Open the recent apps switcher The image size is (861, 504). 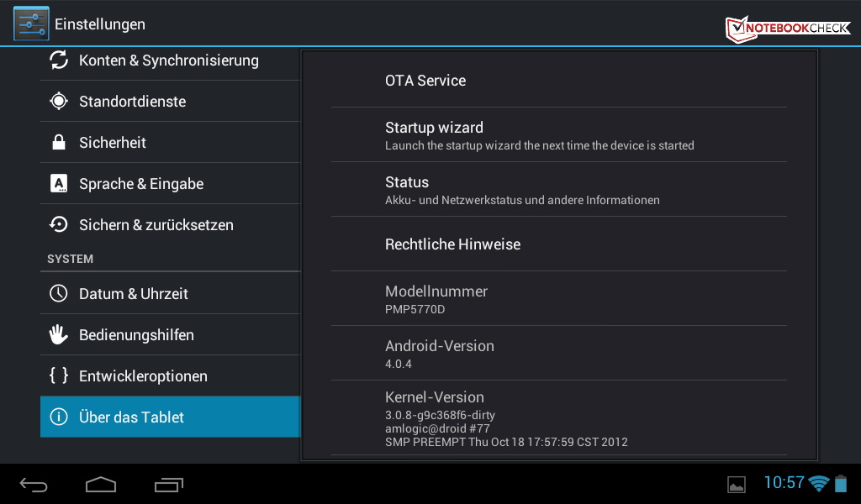click(x=169, y=485)
